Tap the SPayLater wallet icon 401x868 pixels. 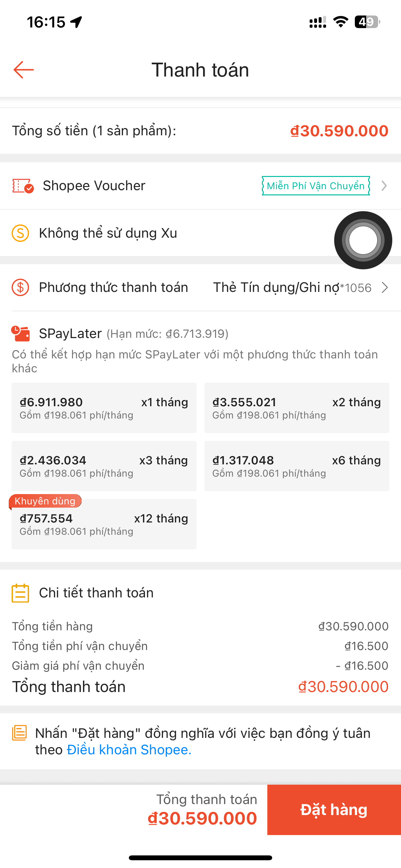pos(21,334)
